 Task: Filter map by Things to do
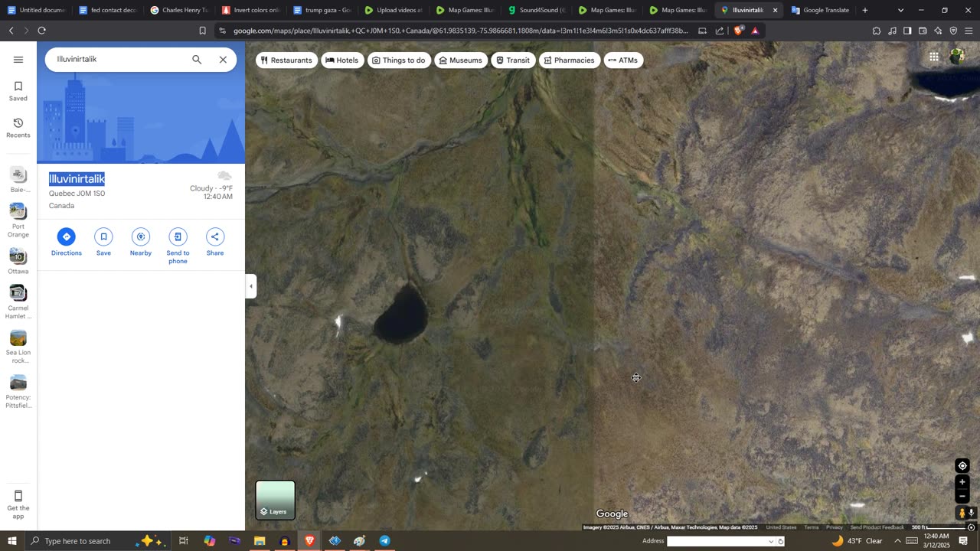pyautogui.click(x=398, y=60)
